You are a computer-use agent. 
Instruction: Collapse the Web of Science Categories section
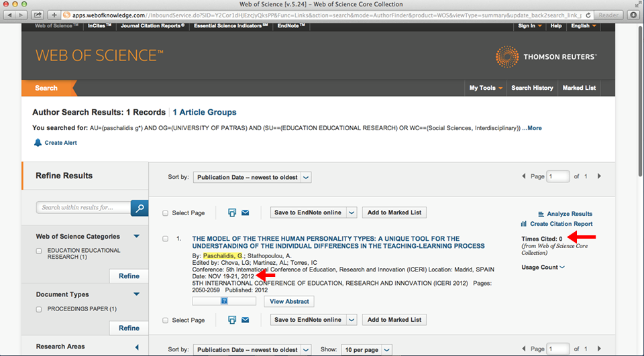(136, 237)
